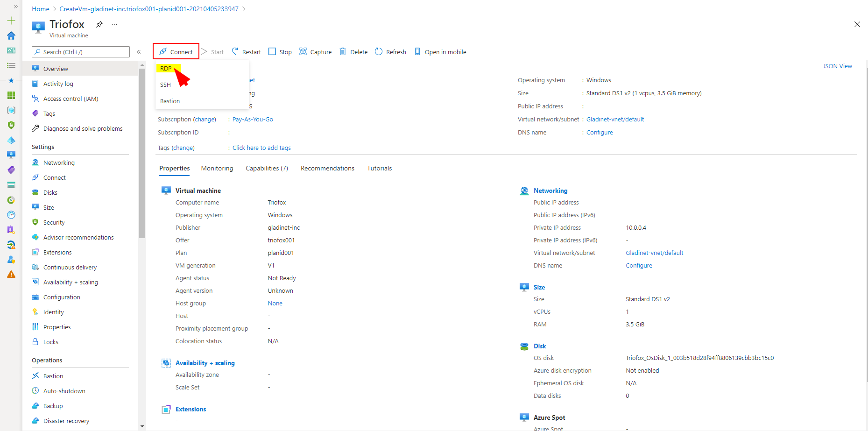Open the Cost Management dollar icon
Screen dimensions: 868x431
click(11, 200)
